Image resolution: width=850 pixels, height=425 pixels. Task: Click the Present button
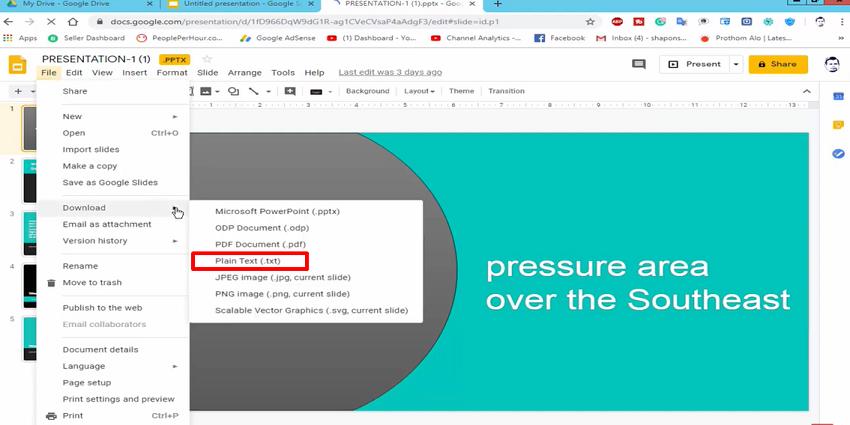pyautogui.click(x=695, y=64)
